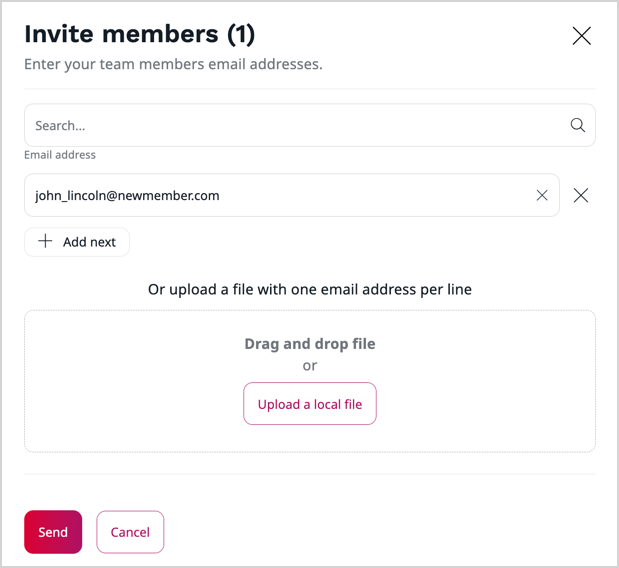
Task: Click the search magnifier icon
Action: point(577,126)
